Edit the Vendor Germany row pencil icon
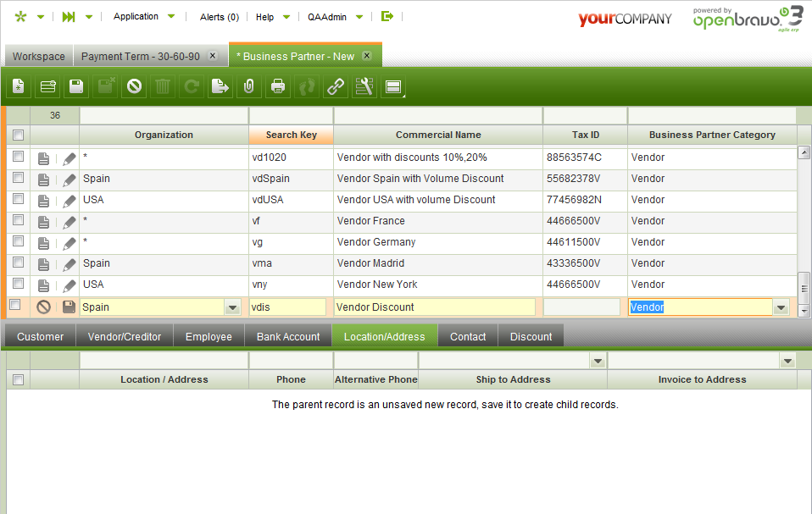Image resolution: width=812 pixels, height=514 pixels. 69,244
